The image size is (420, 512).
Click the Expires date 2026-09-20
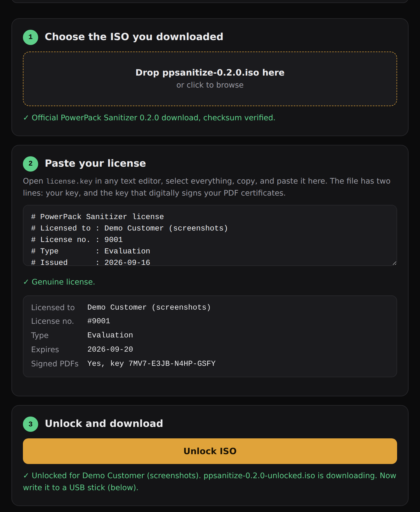pyautogui.click(x=110, y=349)
